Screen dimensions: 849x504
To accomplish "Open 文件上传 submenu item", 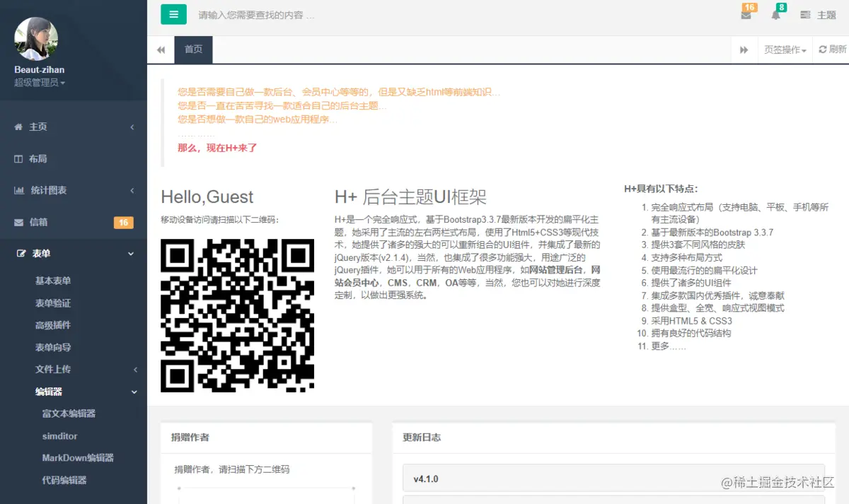I will [53, 369].
